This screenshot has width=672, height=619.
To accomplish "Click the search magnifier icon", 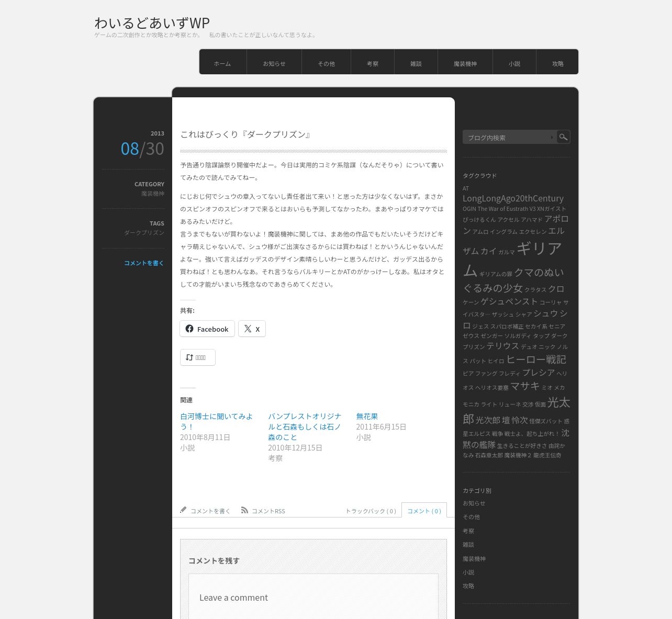I will click(563, 137).
